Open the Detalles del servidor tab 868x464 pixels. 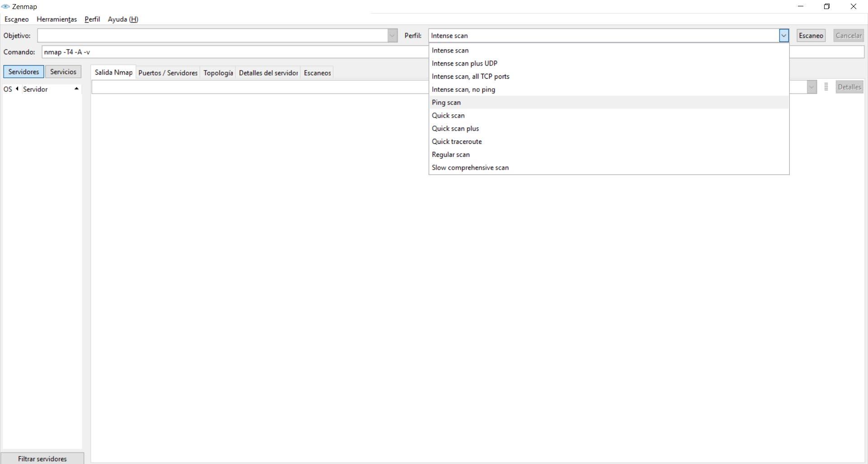pos(268,73)
